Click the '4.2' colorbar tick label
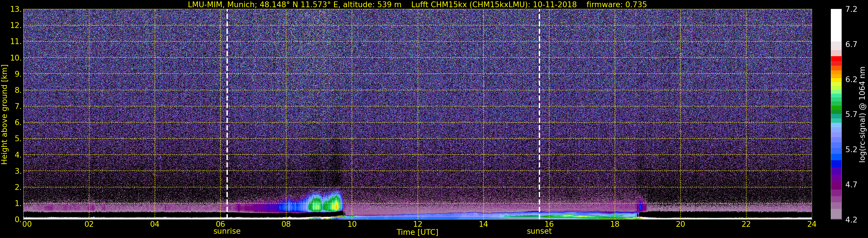 coord(851,220)
